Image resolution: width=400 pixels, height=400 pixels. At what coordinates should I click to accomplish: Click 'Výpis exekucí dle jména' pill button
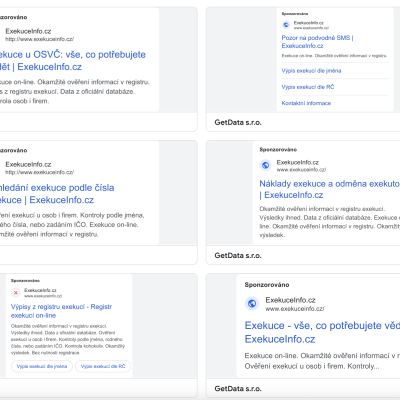[42, 366]
